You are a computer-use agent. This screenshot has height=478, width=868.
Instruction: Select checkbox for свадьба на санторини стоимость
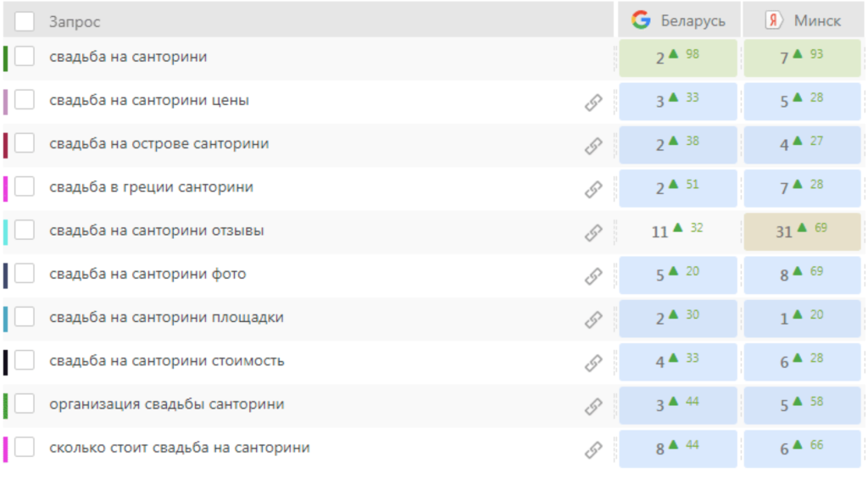[25, 360]
